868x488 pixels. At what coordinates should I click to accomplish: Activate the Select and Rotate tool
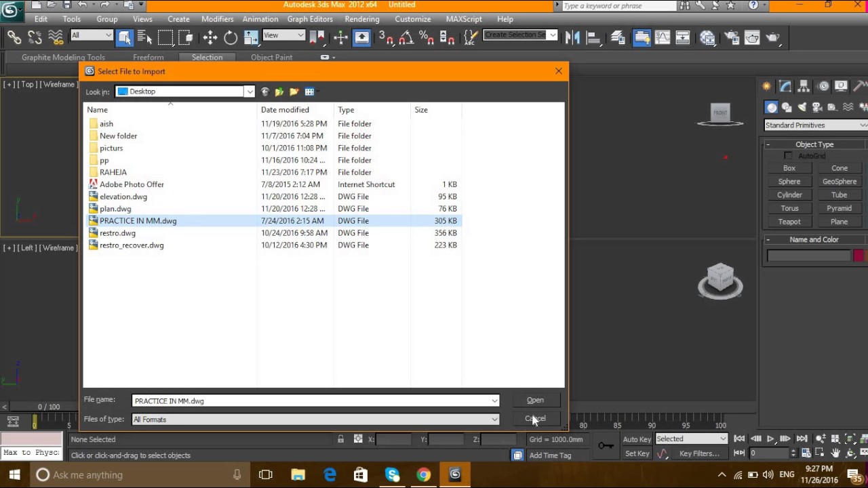(231, 37)
